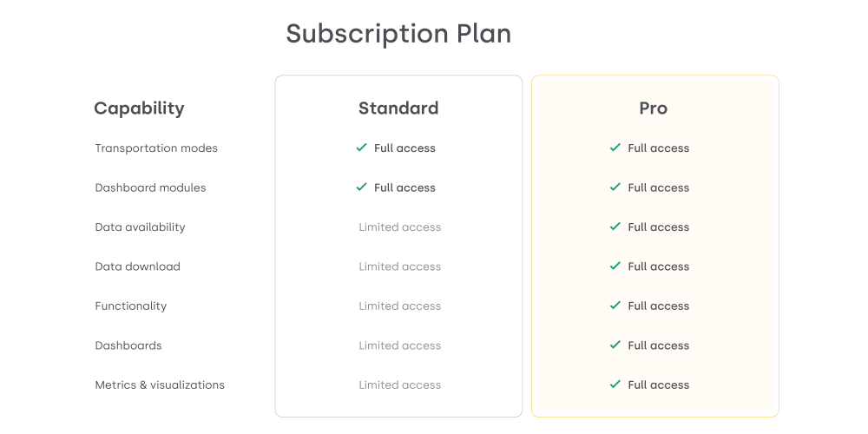This screenshot has width=868, height=434.
Task: Click Standard checkmark for Transportation modes
Action: [362, 148]
